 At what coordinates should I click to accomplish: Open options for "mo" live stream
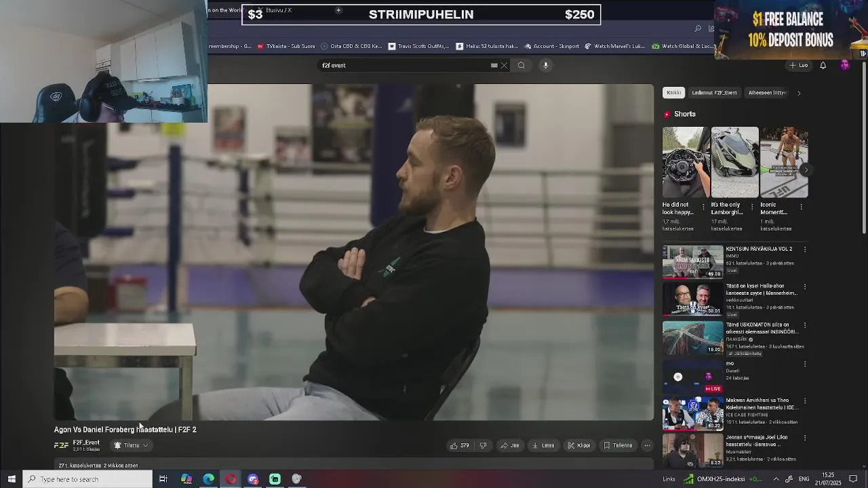(x=805, y=364)
